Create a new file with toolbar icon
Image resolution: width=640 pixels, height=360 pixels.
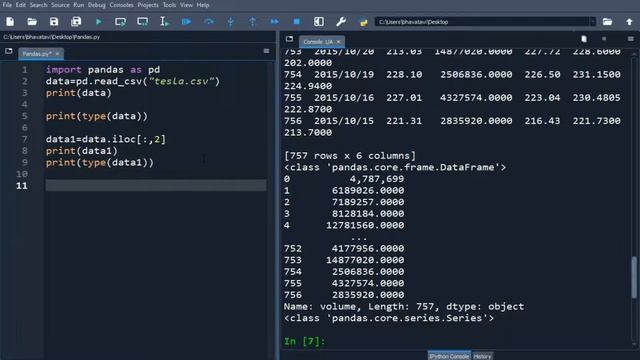(10, 22)
